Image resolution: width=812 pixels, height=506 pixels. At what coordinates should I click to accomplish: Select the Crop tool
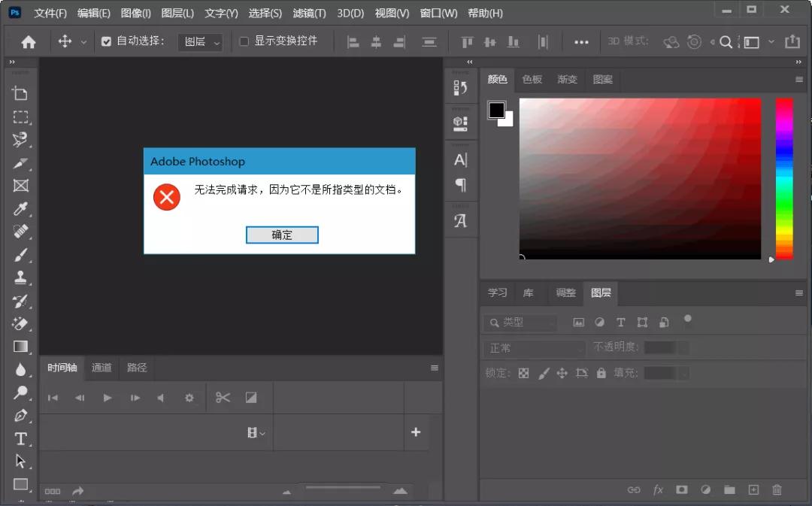click(20, 92)
